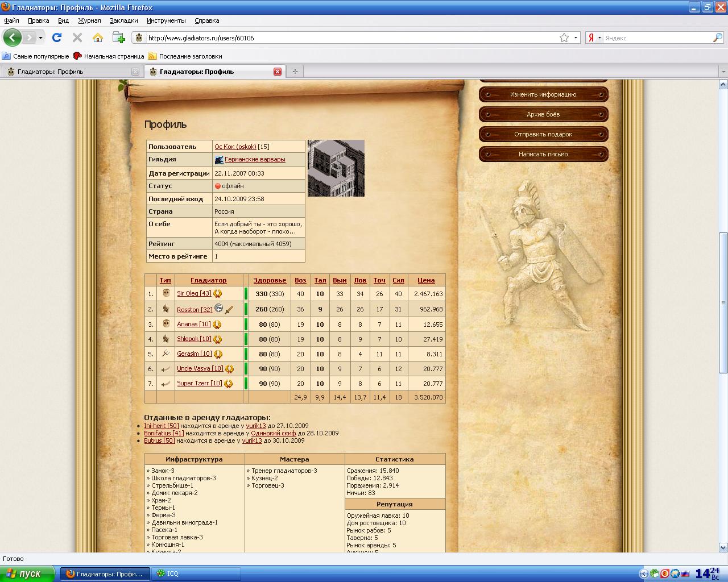The height and width of the screenshot is (582, 728).
Task: Reload the page with the refresh icon
Action: tap(56, 38)
